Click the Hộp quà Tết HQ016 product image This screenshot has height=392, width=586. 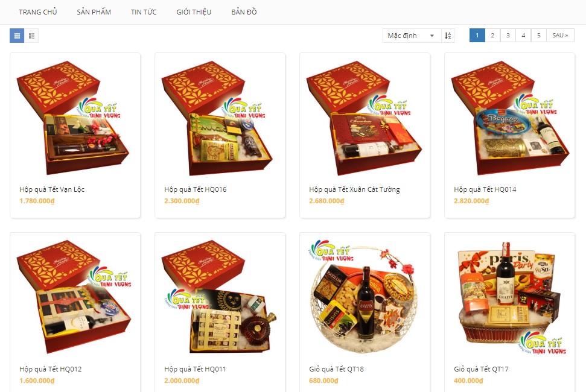pyautogui.click(x=220, y=118)
